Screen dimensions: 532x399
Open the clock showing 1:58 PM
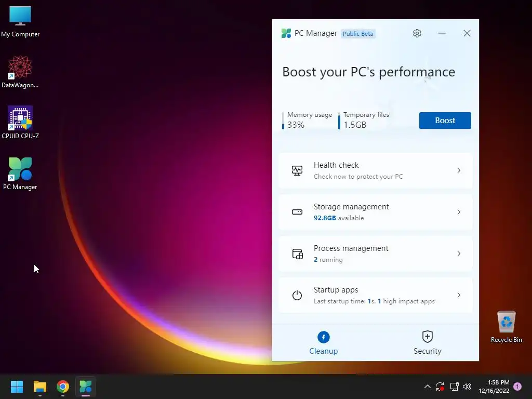click(494, 387)
